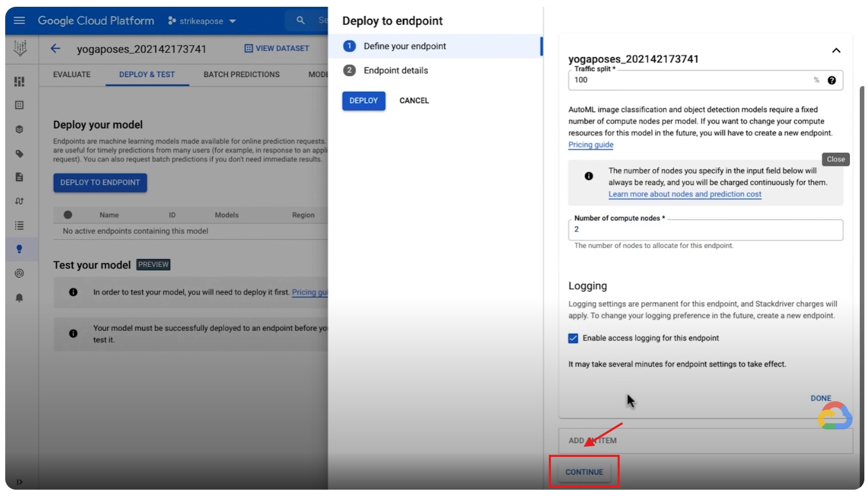Switch to the Evaluate tab
This screenshot has height=498, width=868.
pos(72,74)
